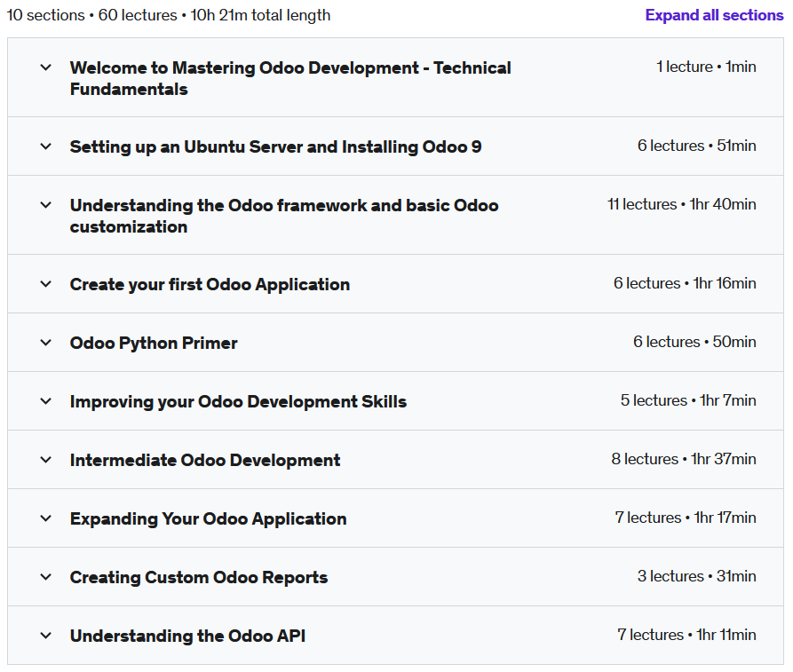Click the '6 lectures • 51min' text
Viewport: 793px width, 672px height.
pos(697,146)
